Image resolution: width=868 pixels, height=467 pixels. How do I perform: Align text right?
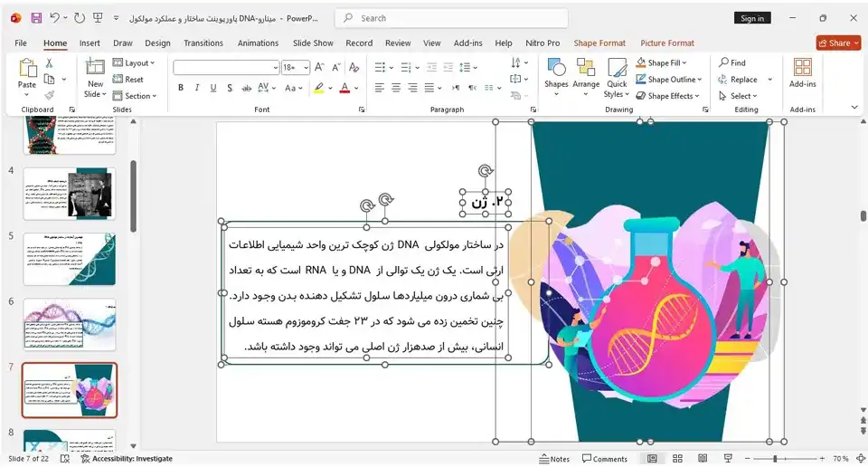click(x=412, y=88)
